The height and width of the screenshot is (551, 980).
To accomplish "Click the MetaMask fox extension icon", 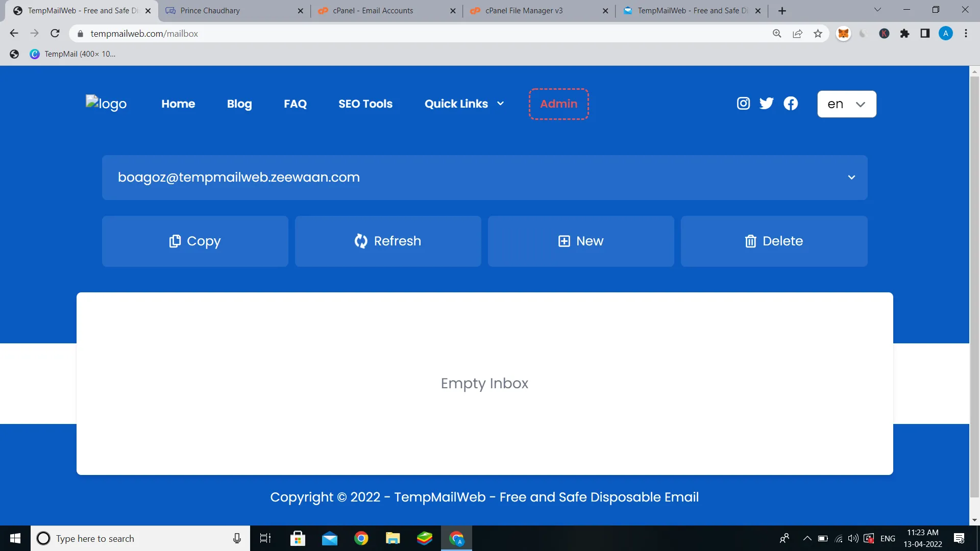I will [x=843, y=34].
